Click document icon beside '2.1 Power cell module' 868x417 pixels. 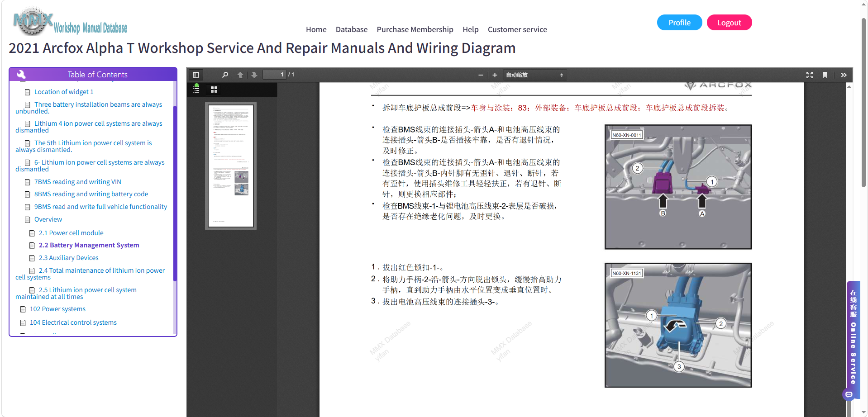coord(32,233)
